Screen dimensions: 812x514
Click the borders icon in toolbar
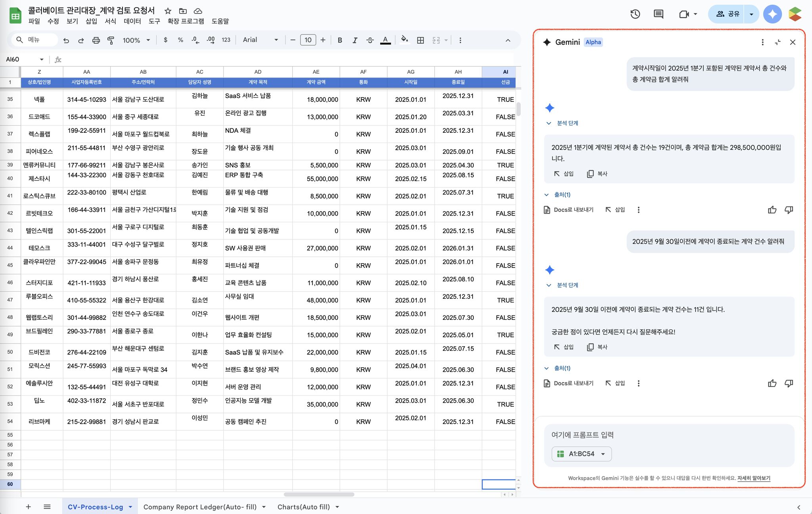click(x=421, y=40)
